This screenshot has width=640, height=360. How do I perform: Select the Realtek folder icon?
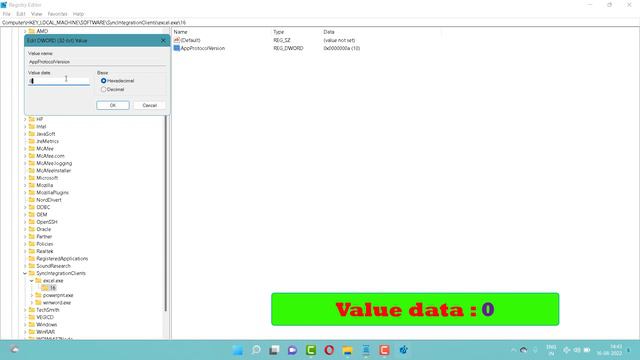pos(32,251)
